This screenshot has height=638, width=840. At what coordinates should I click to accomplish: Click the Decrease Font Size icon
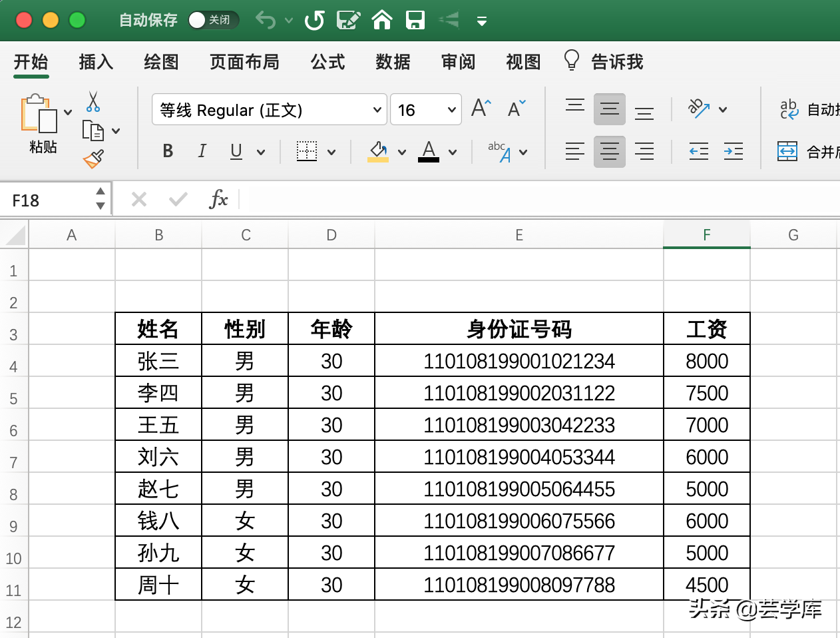point(517,108)
